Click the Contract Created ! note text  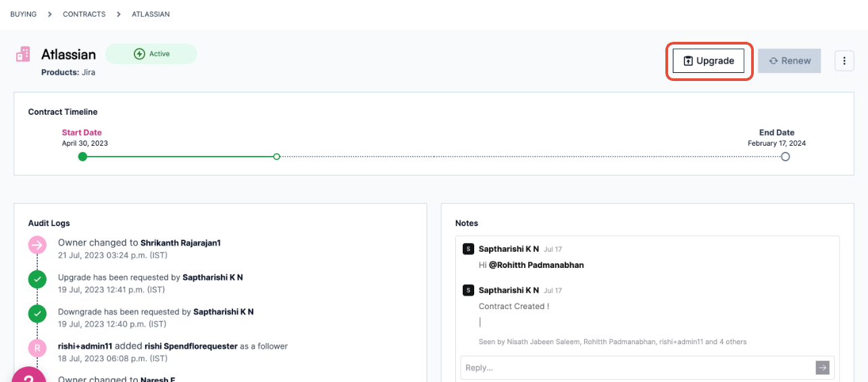tap(514, 306)
